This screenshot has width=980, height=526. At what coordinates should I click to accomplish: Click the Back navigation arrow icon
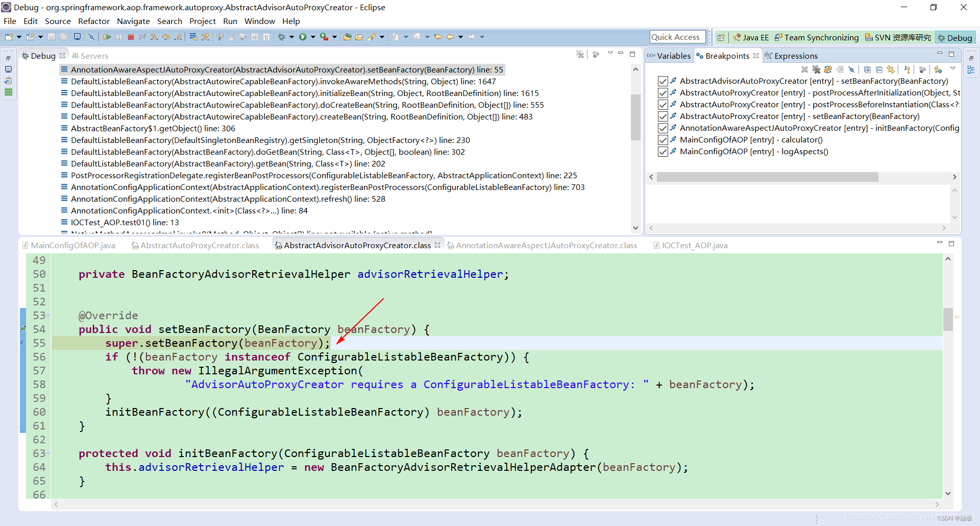coord(450,37)
